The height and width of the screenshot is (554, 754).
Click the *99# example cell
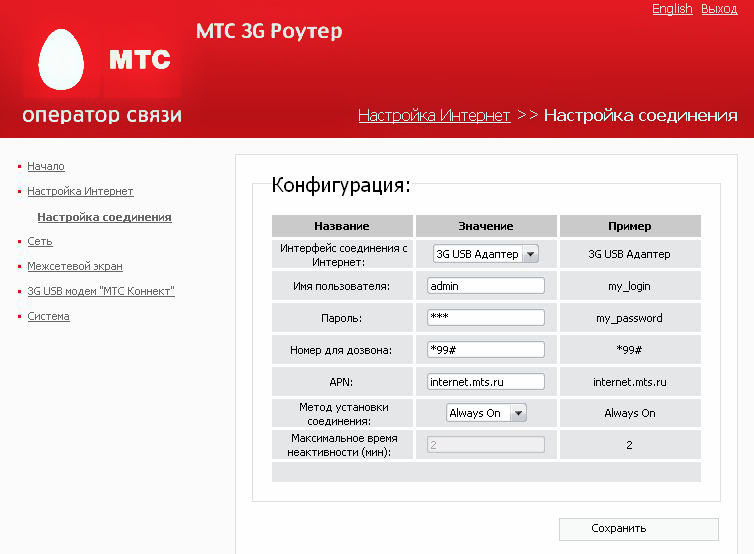630,350
